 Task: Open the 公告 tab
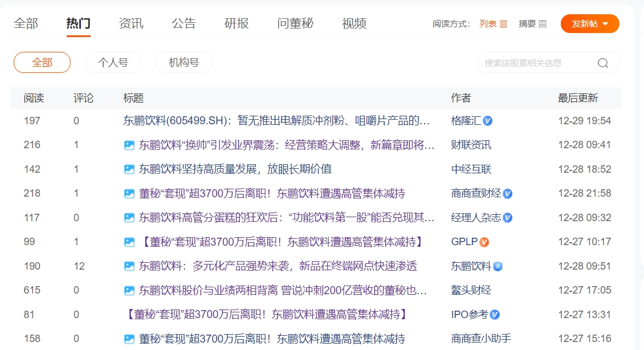click(x=184, y=23)
